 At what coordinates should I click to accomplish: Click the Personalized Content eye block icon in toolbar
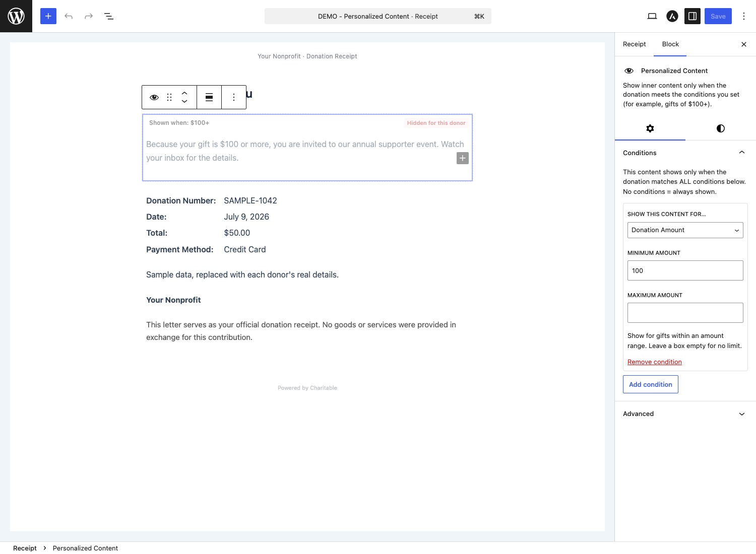[x=154, y=97]
